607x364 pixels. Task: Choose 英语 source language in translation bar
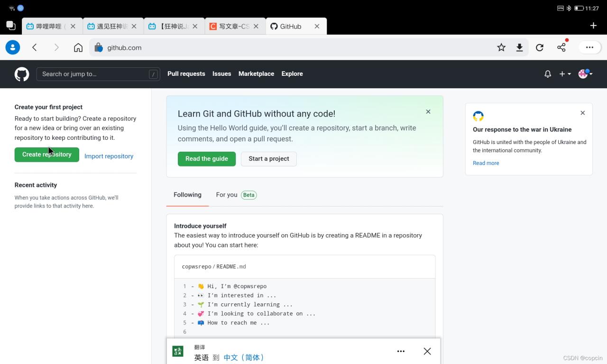click(202, 357)
